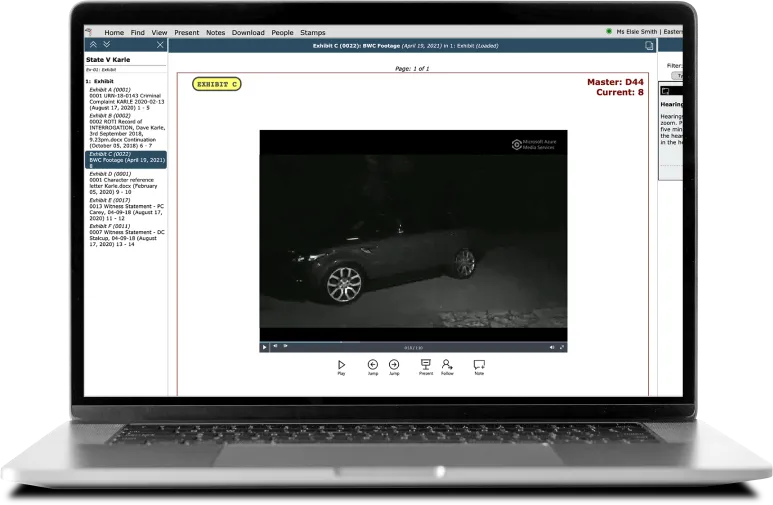773x505 pixels.
Task: Click the video progress seek bar
Action: (x=400, y=341)
